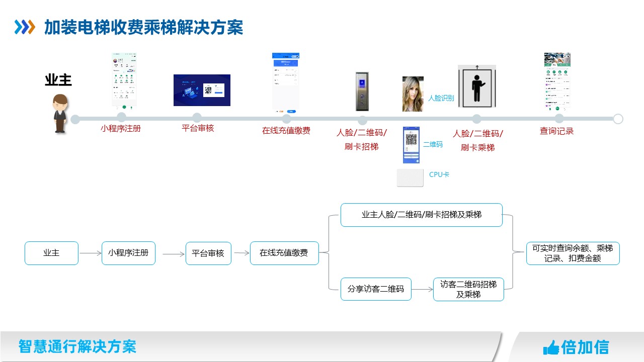
Task: Click the owner cartoon character figure
Action: [x=60, y=114]
